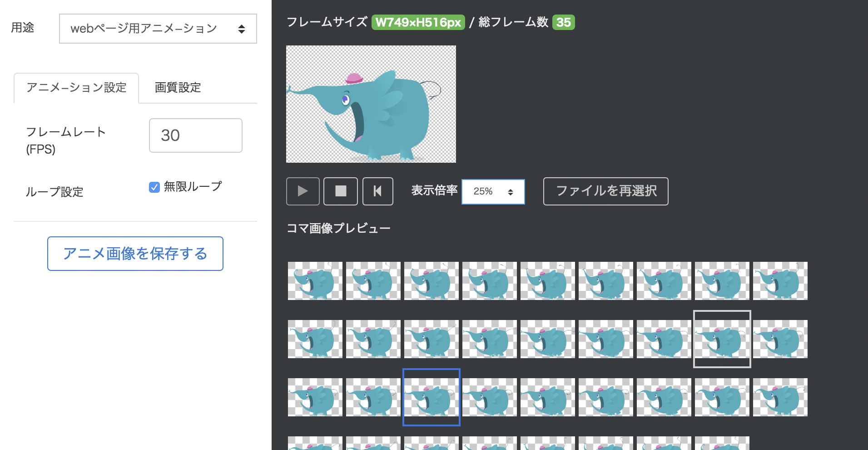
Task: Select the first frame thumbnail in the second row
Action: [x=315, y=339]
